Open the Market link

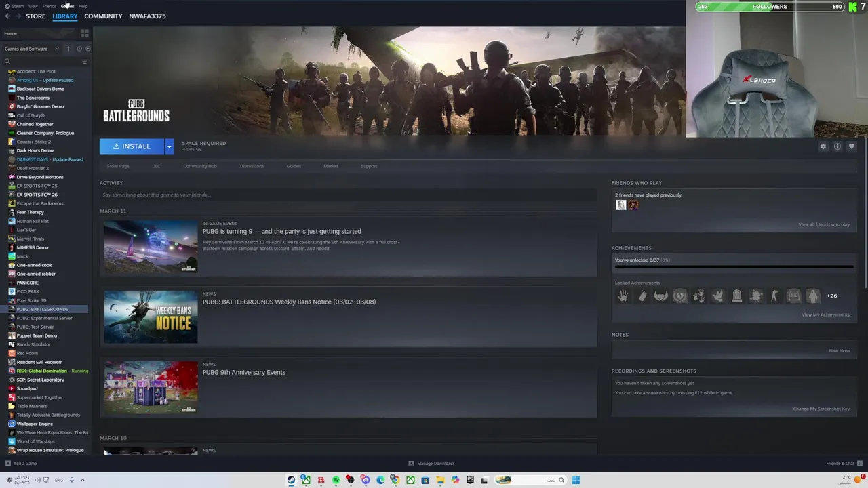(x=331, y=166)
